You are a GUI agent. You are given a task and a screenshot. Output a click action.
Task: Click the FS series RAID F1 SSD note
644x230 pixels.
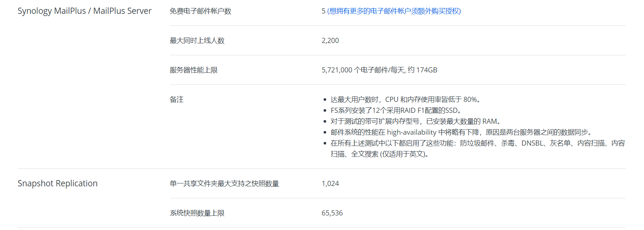(396, 111)
